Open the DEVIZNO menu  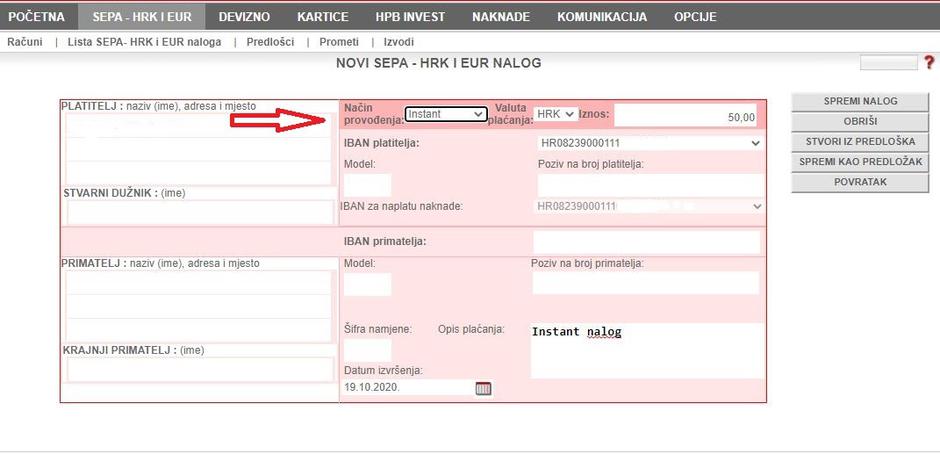point(244,17)
